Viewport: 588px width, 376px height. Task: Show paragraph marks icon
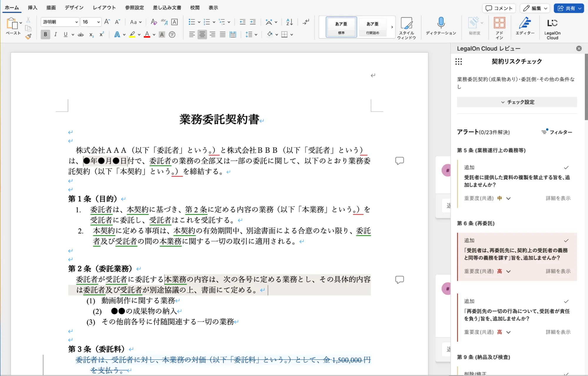pyautogui.click(x=306, y=22)
